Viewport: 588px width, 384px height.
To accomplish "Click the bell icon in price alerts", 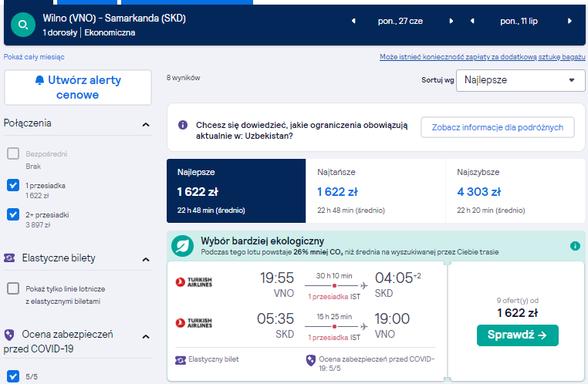I will (x=39, y=80).
